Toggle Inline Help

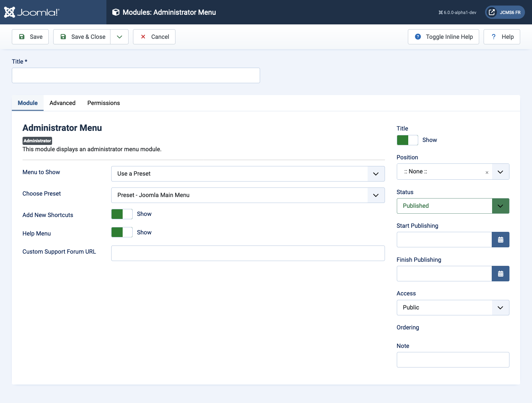(x=443, y=37)
